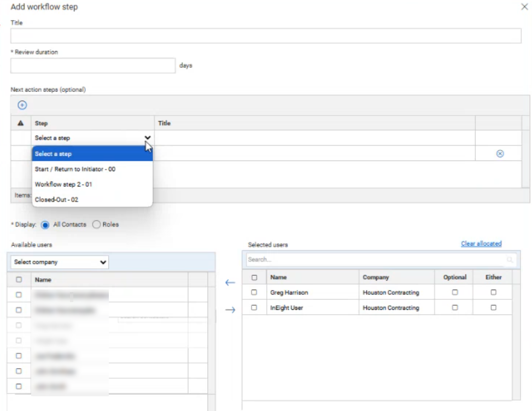Click into the workflow Title input field
The image size is (532, 411).
266,36
